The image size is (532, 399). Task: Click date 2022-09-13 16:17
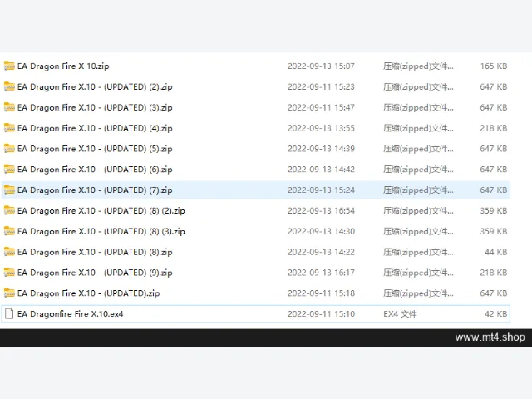tap(321, 273)
